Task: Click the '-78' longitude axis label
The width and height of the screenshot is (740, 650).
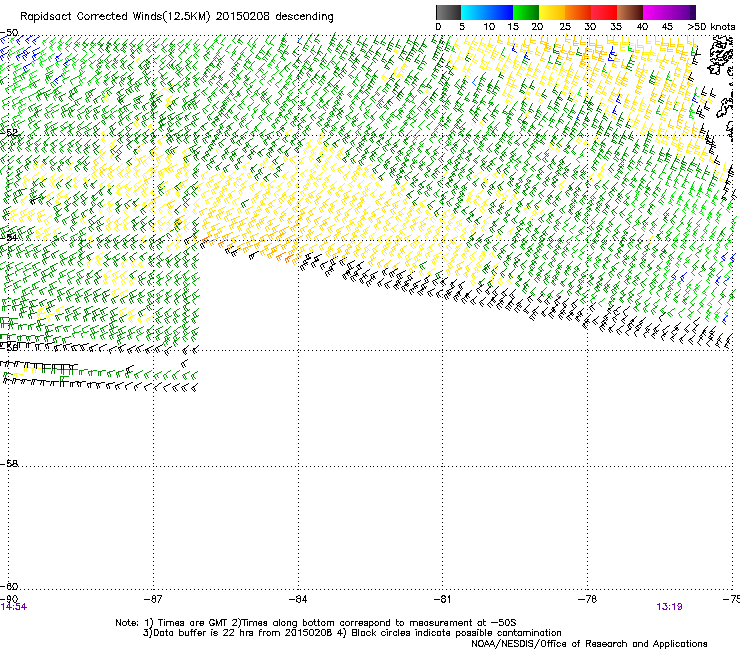Action: click(587, 599)
